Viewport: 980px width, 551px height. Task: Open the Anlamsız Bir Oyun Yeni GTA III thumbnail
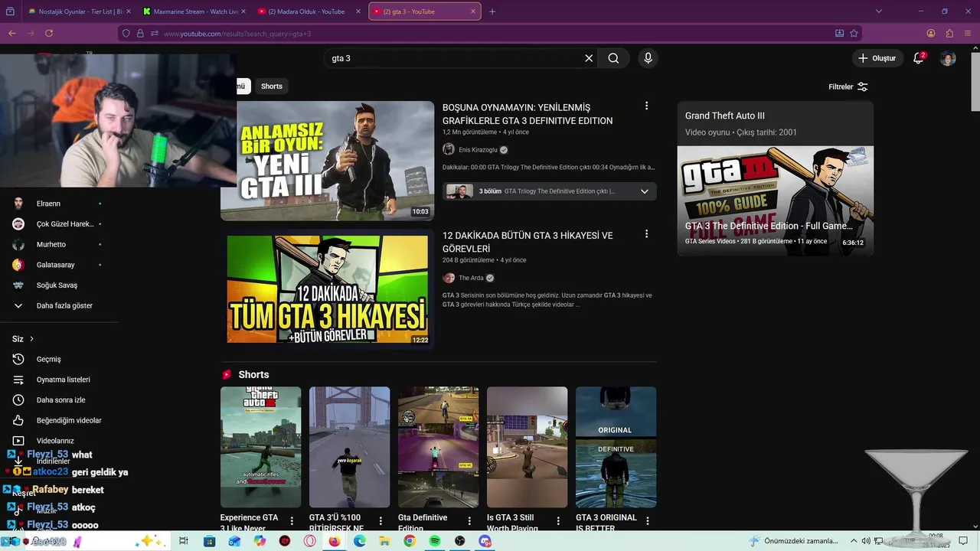click(327, 161)
